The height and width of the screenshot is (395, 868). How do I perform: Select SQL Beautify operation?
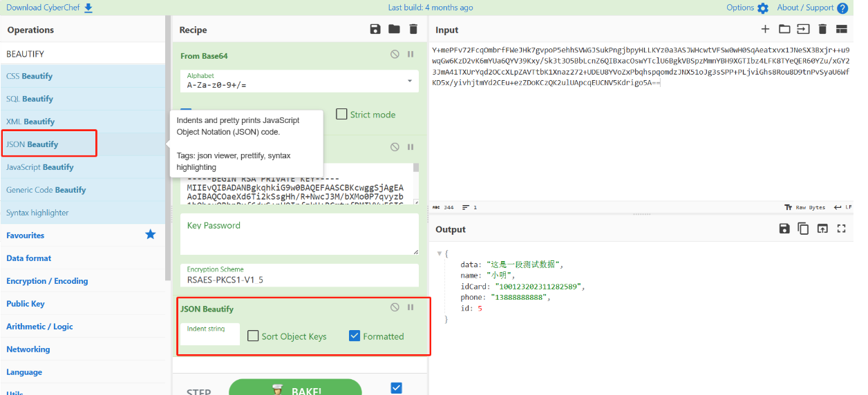pyautogui.click(x=83, y=99)
